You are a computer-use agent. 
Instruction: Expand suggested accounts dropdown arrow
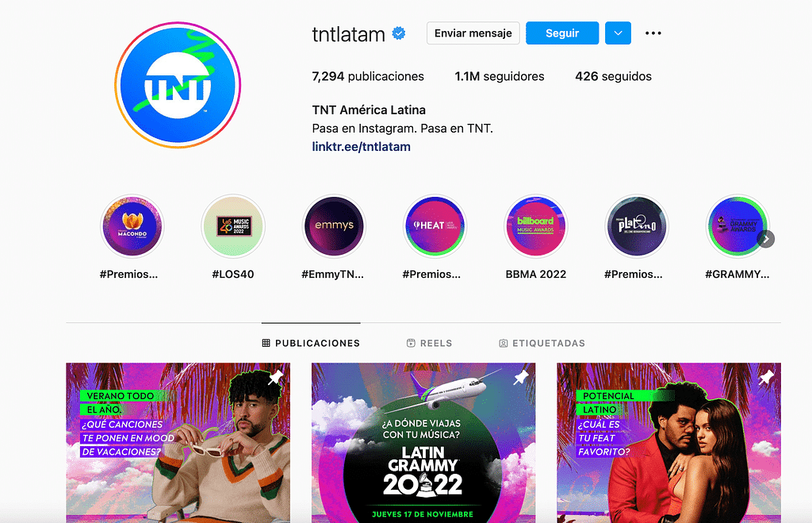pyautogui.click(x=618, y=33)
